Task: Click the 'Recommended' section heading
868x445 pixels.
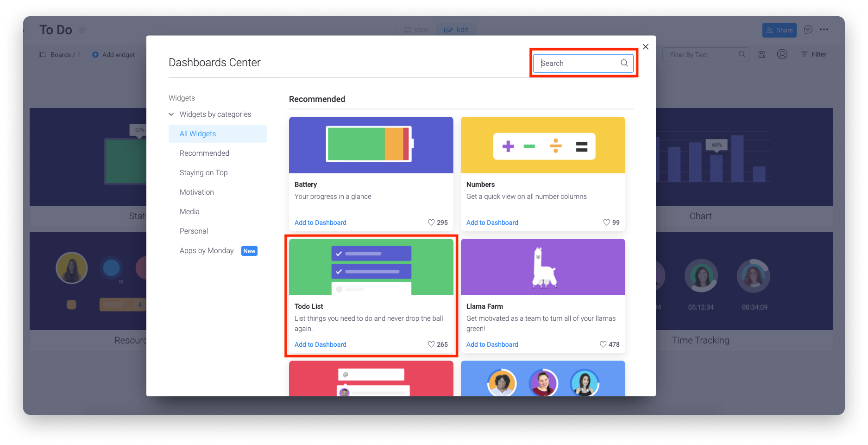Action: tap(317, 99)
